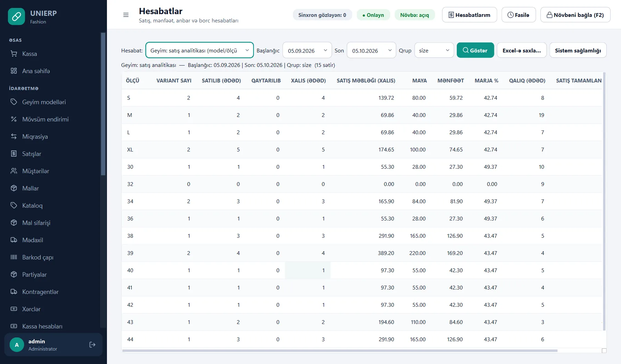Image resolution: width=621 pixels, height=364 pixels.
Task: Open Mövsüm endirimi via the percent icon
Action: pyautogui.click(x=14, y=119)
